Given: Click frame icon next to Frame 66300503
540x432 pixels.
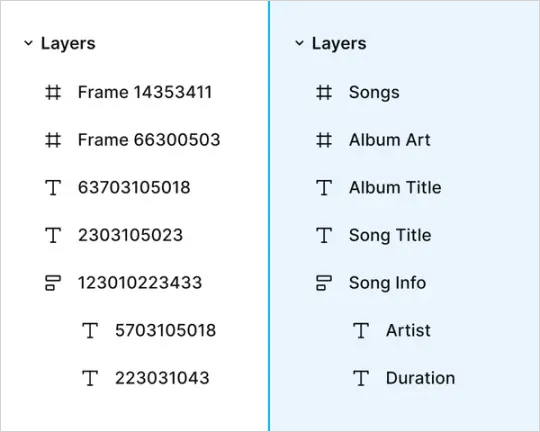Looking at the screenshot, I should (53, 140).
